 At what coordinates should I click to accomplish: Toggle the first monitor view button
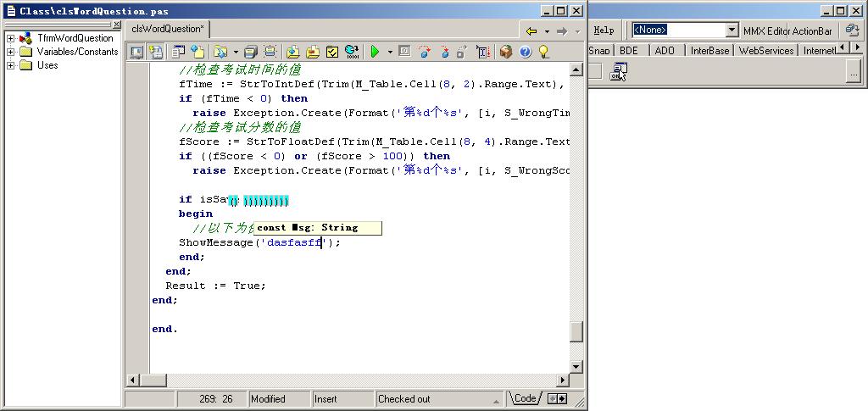(136, 52)
